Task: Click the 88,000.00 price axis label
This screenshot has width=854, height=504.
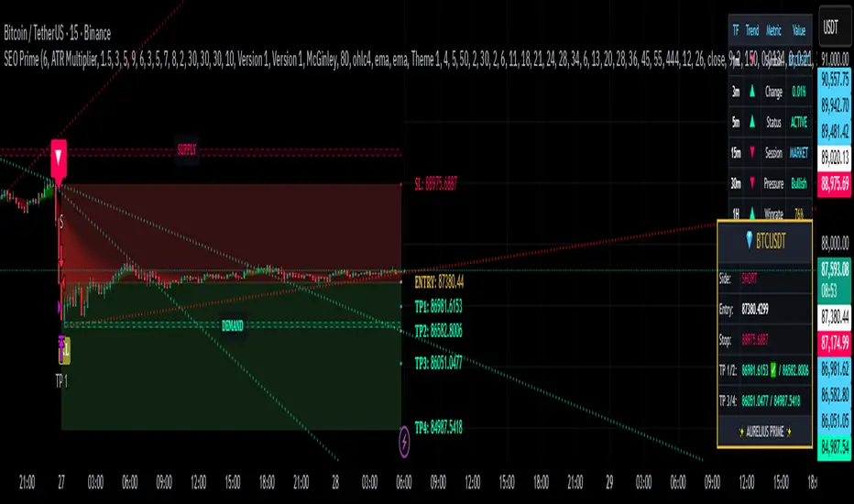Action: click(x=835, y=243)
